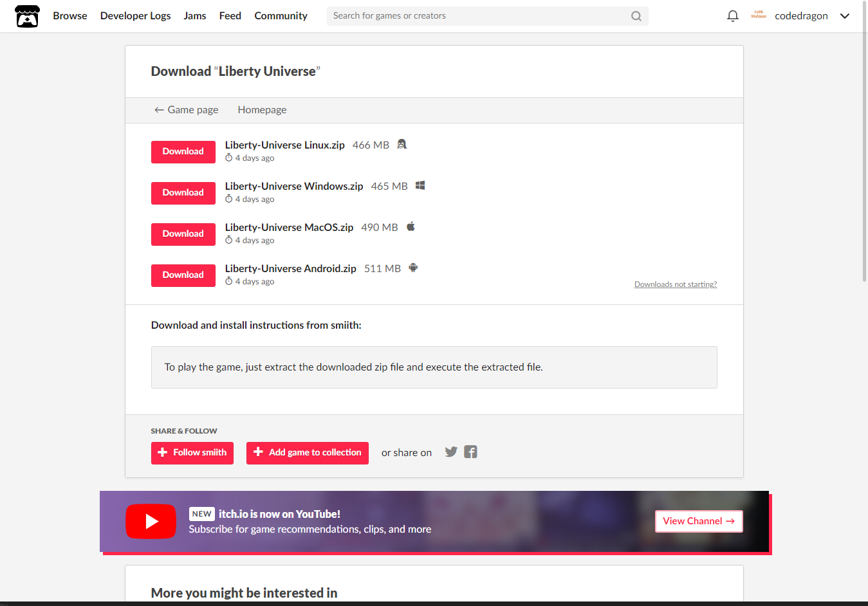This screenshot has height=606, width=868.
Task: Click the install instructions text box
Action: 434,367
